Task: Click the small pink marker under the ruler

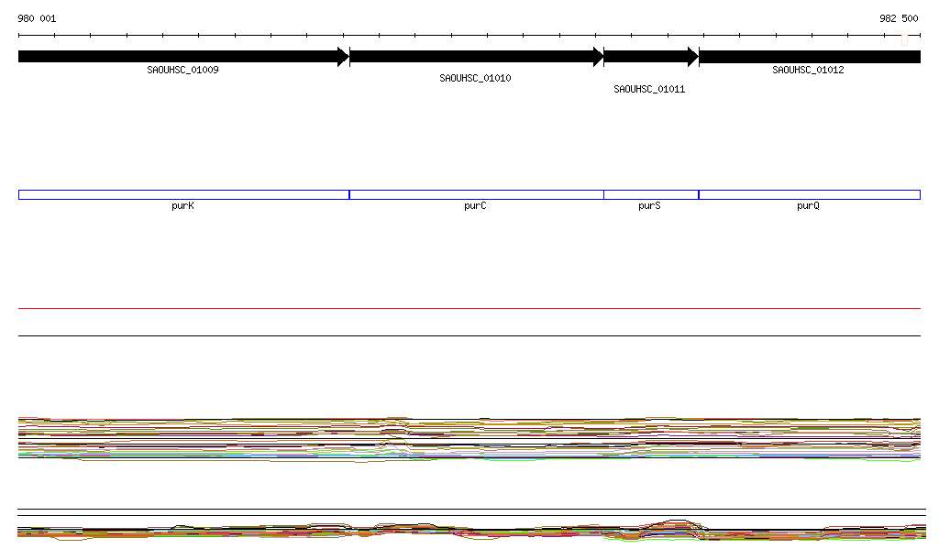Action: pos(904,40)
